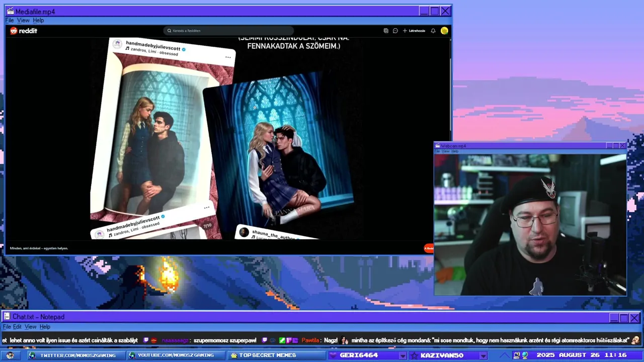Click the Webcam.mp4 title bar clapper icon
The width and height of the screenshot is (644, 362).
(x=438, y=146)
